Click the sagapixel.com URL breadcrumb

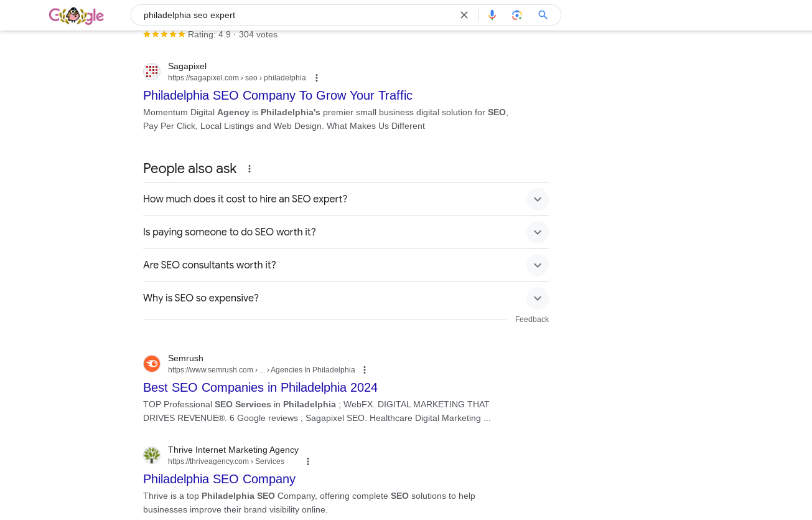pyautogui.click(x=237, y=78)
